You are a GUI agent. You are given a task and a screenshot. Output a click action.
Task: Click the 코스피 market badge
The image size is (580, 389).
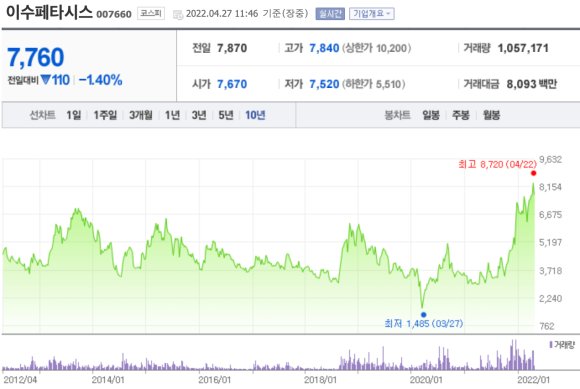coord(151,14)
